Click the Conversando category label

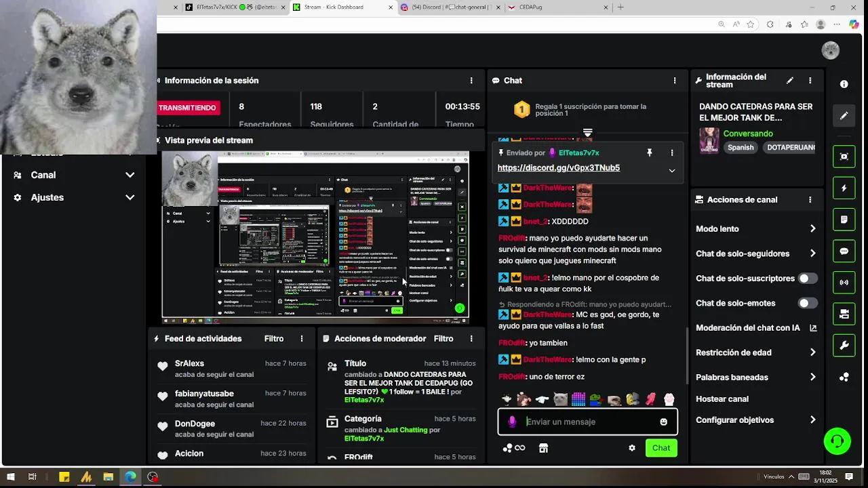point(748,134)
